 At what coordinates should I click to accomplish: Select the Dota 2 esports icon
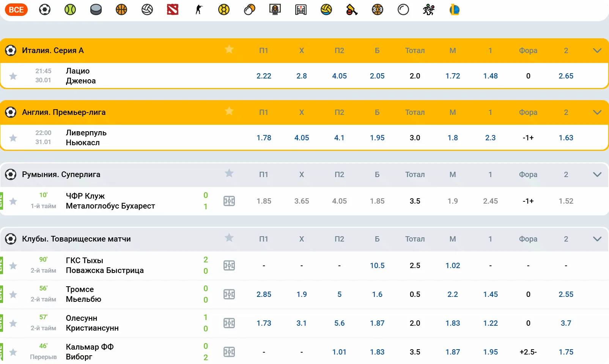[x=173, y=9]
